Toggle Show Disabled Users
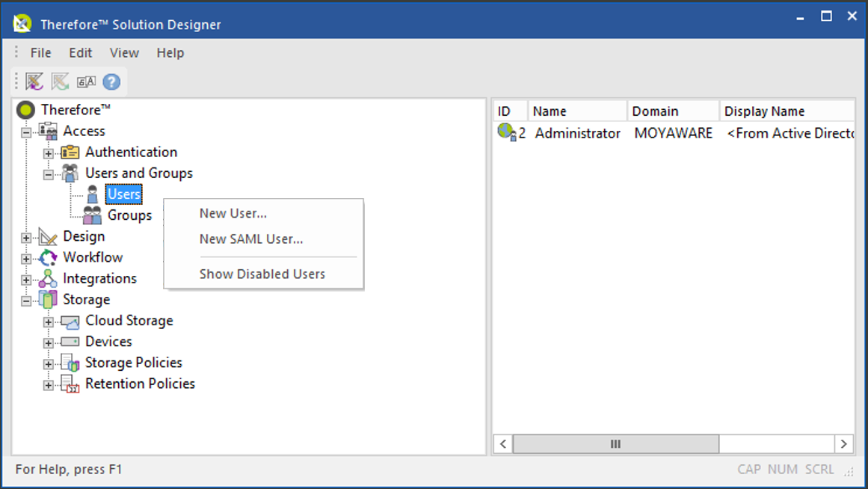The image size is (868, 489). click(262, 274)
